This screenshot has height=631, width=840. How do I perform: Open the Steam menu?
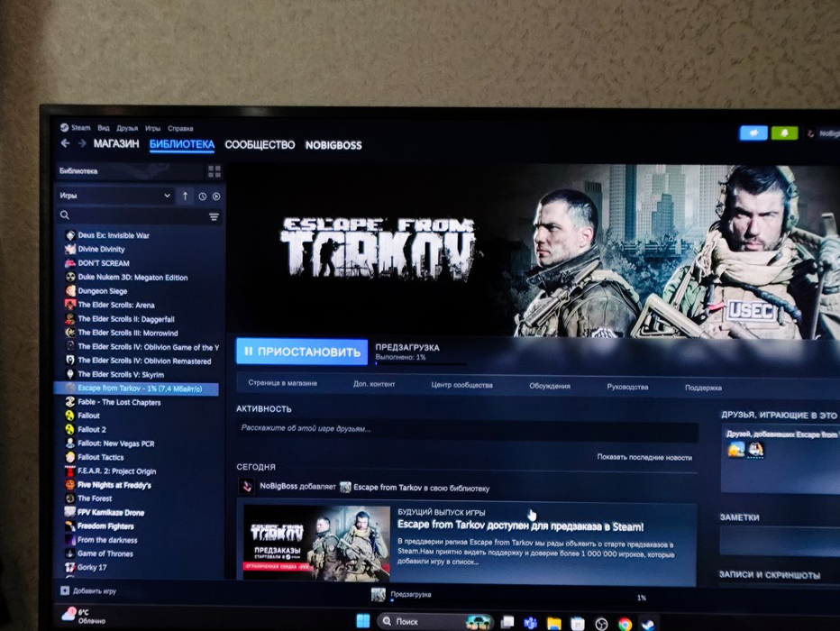(x=80, y=128)
